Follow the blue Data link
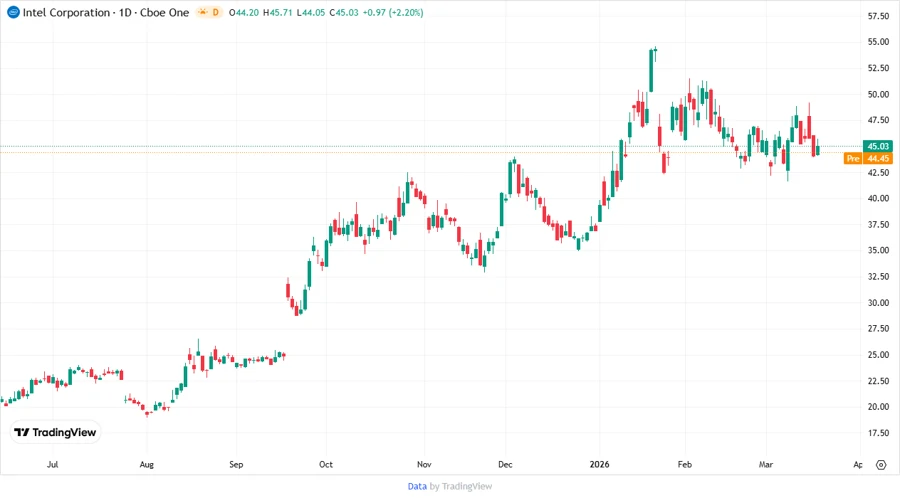 [x=417, y=487]
